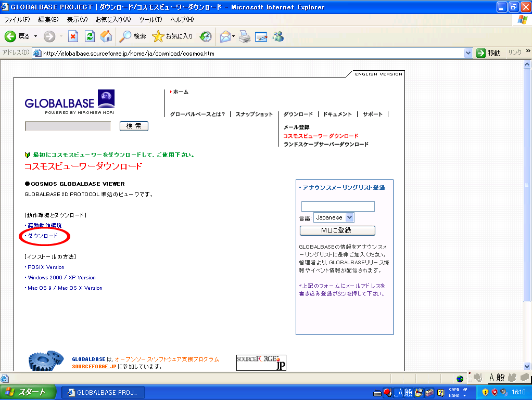Click the CAPS indicator in language bar
The width and height of the screenshot is (532, 400).
pyautogui.click(x=454, y=389)
